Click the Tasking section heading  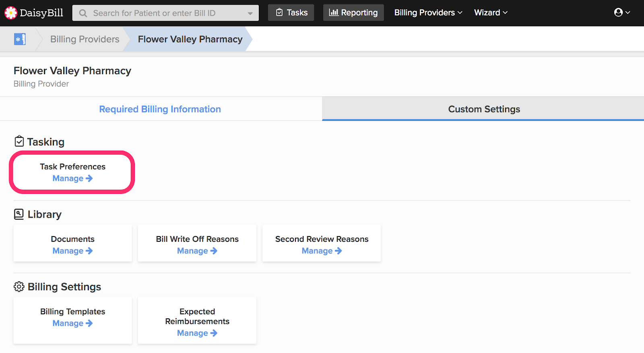(x=45, y=142)
